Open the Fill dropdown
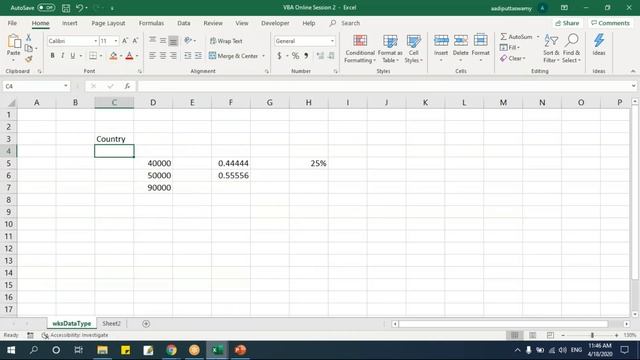The width and height of the screenshot is (640, 360). [x=510, y=47]
